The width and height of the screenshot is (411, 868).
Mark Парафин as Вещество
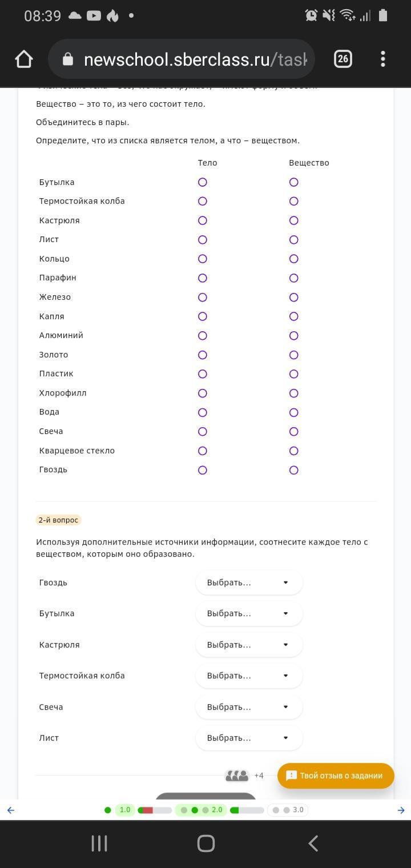[293, 278]
